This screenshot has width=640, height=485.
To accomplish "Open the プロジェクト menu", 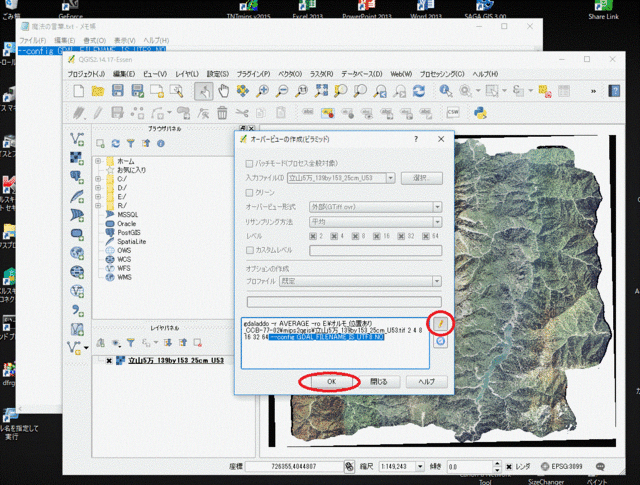I will 86,74.
